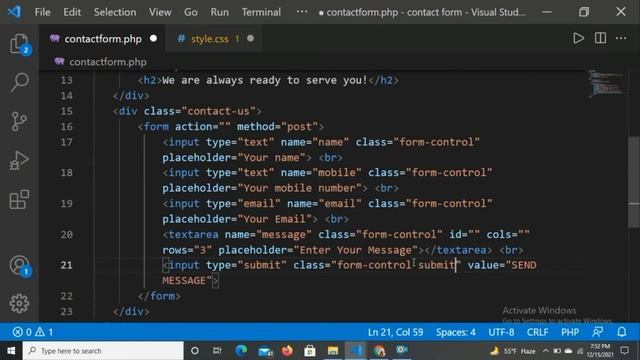Open notifications bell in status bar
The width and height of the screenshot is (640, 360).
pos(621,332)
